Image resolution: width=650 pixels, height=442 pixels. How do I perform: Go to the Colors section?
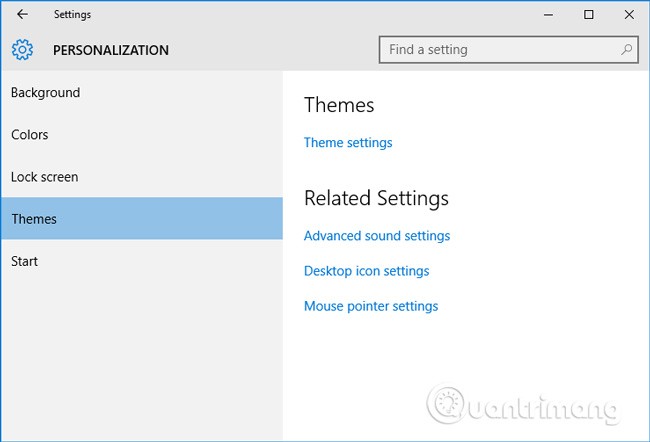point(30,135)
